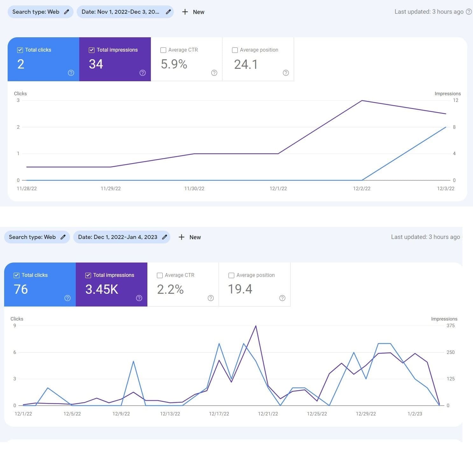The image size is (473, 476).
Task: Add a New filter in the top panel
Action: [x=193, y=12]
